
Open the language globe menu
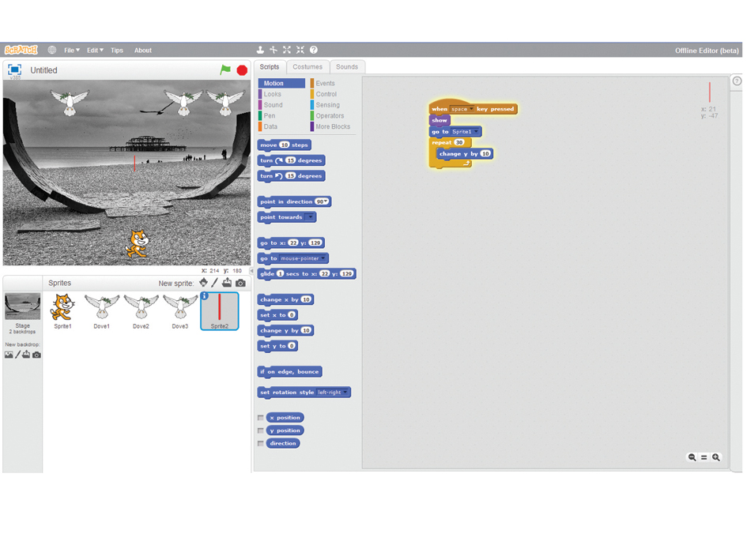pyautogui.click(x=52, y=50)
